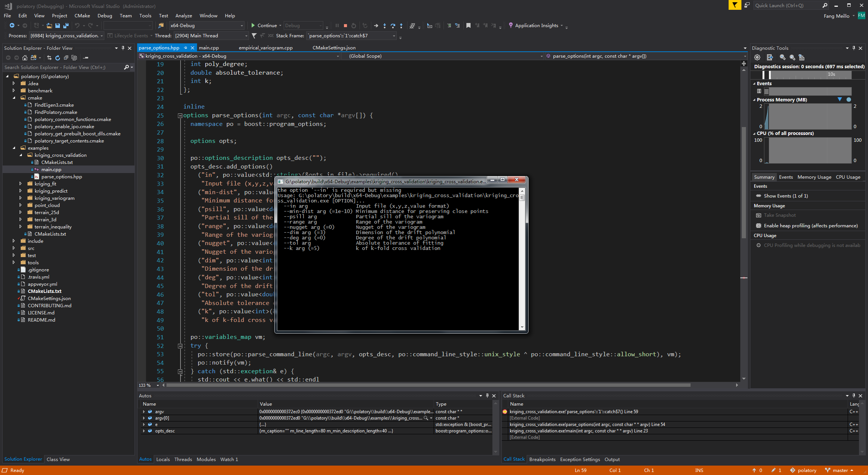Screen dimensions: 868x475
Task: Open the Process dropdown
Action: 66,36
